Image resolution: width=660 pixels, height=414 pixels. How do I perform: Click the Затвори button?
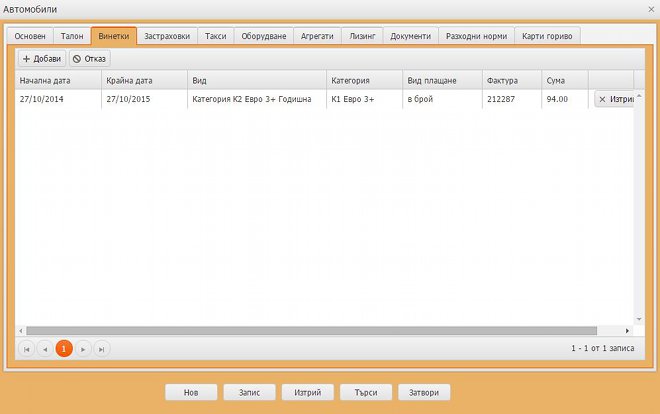[424, 393]
